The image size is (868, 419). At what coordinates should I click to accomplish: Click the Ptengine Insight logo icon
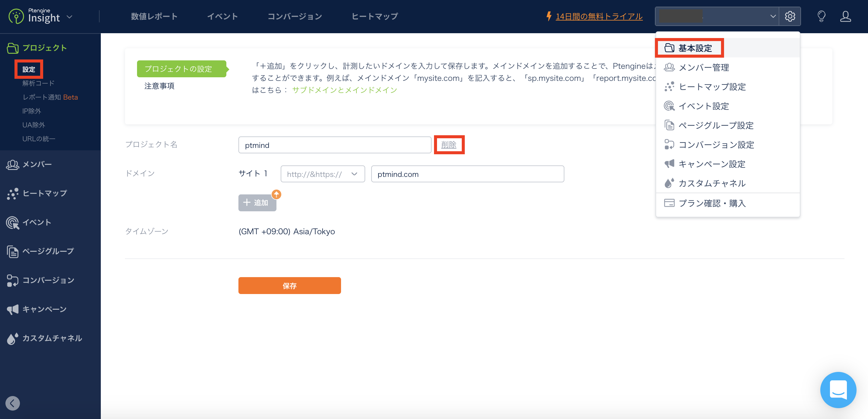(16, 17)
